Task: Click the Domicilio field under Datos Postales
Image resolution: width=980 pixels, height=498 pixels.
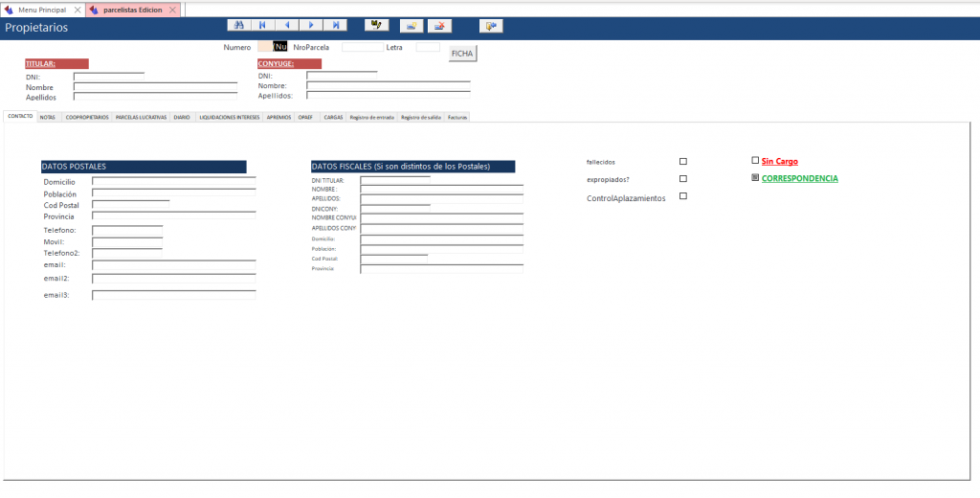Action: [x=173, y=181]
